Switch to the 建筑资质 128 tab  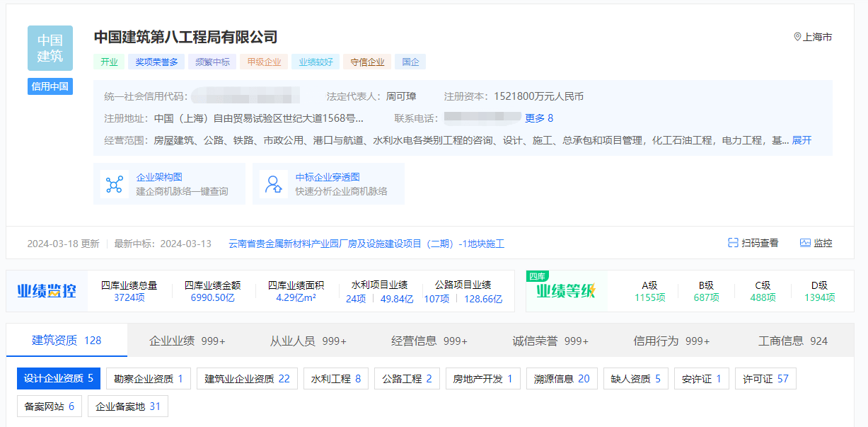point(66,341)
